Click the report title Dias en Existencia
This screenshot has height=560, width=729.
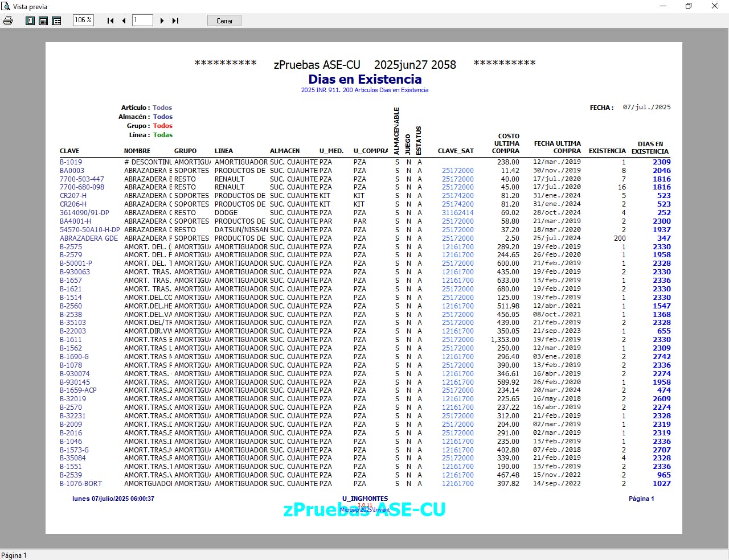pos(365,79)
